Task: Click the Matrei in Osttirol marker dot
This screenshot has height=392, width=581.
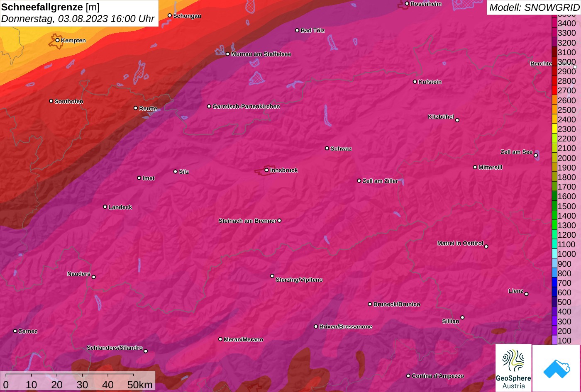Action: [x=486, y=246]
